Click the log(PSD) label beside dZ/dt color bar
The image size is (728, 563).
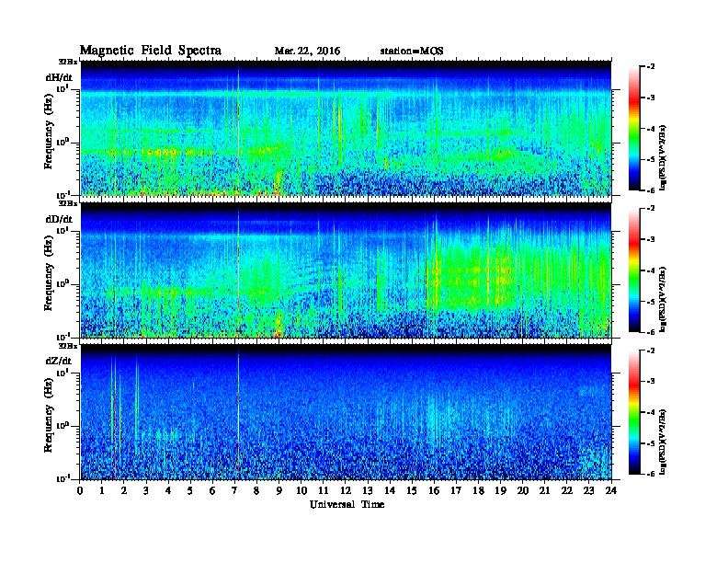(663, 442)
